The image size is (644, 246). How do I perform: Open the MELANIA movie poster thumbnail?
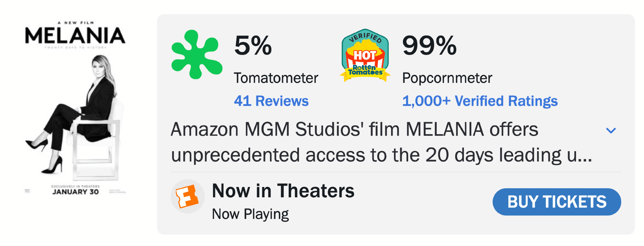(x=75, y=106)
